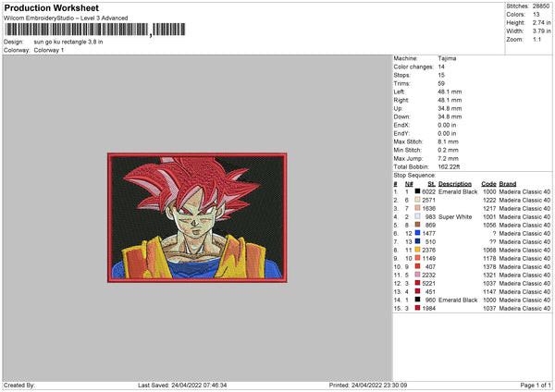Click the Trims value '59'
555x392 pixels.
click(441, 83)
